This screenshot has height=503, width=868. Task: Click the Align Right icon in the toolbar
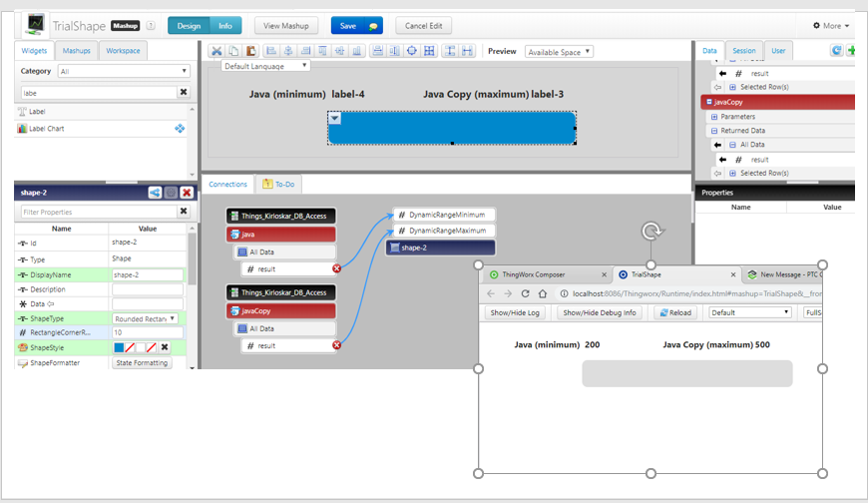305,51
